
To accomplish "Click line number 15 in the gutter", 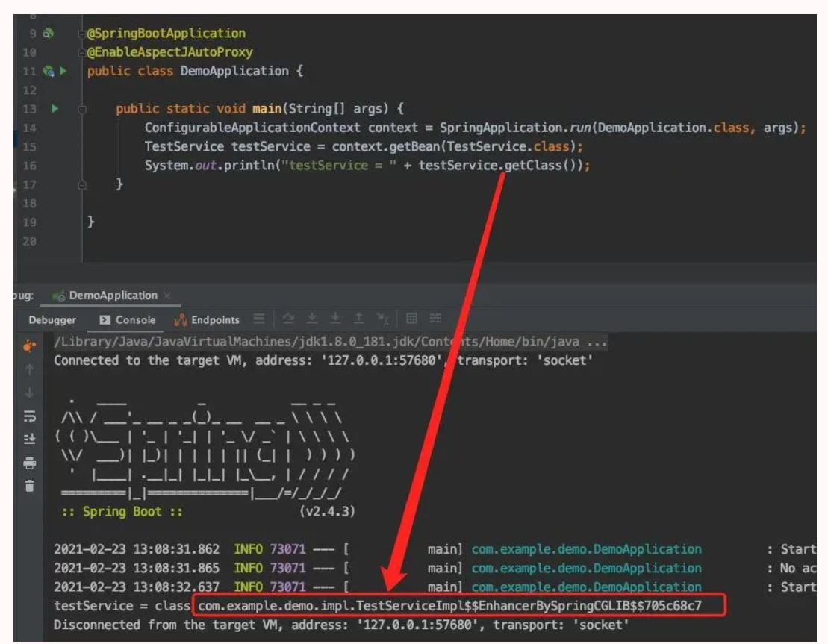I will tap(30, 147).
